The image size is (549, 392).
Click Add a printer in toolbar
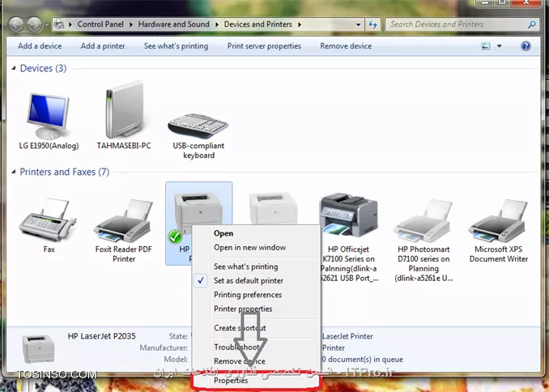pos(103,46)
